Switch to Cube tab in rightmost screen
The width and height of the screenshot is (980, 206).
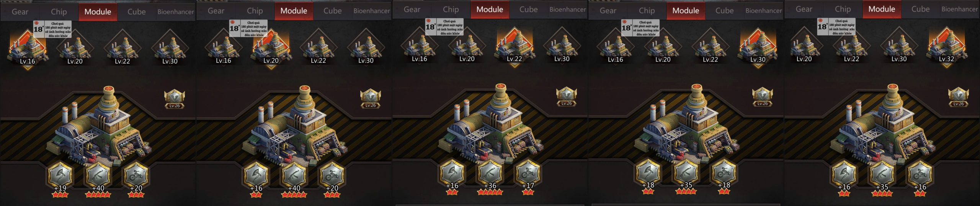(x=920, y=9)
